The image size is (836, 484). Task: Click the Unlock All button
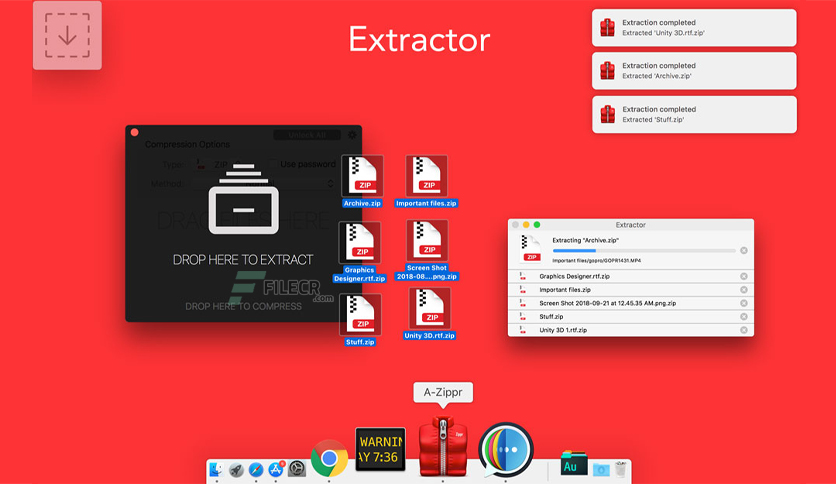tap(307, 135)
